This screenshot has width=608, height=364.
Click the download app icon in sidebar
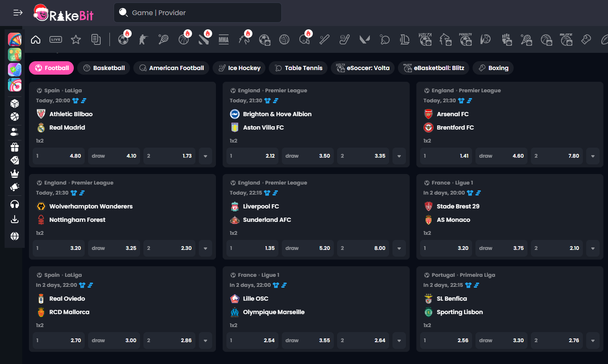(x=15, y=219)
